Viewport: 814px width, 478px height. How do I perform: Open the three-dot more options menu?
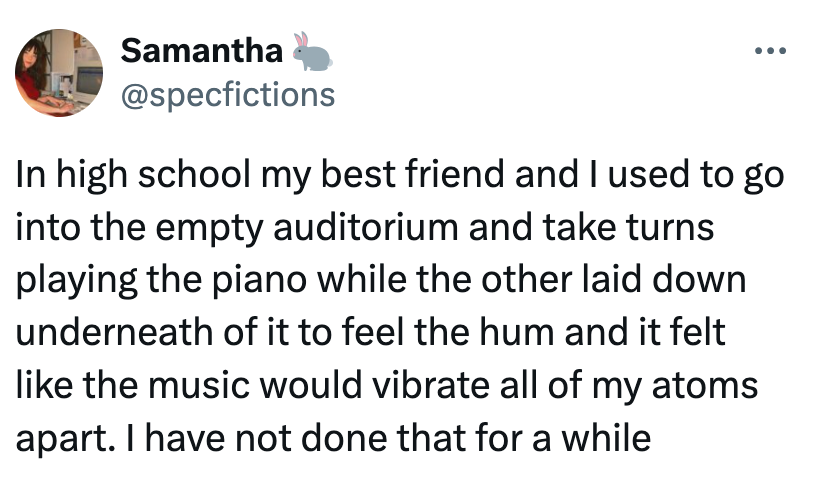pos(771,49)
